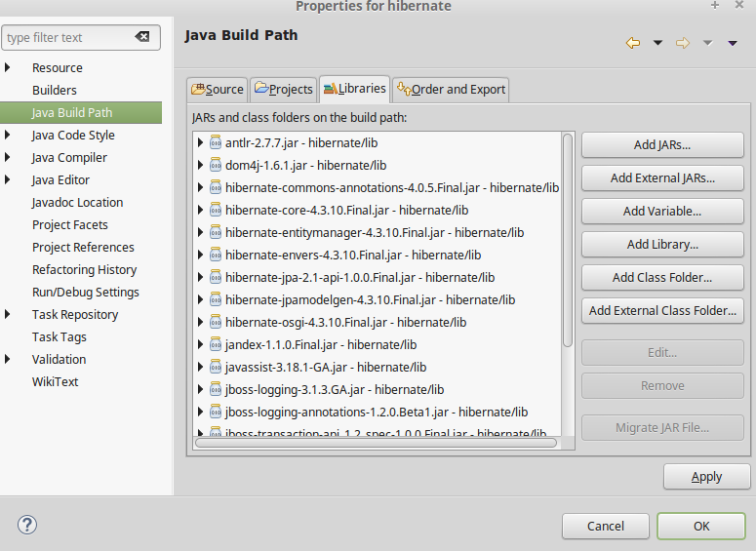Click the Apply button

(x=706, y=477)
